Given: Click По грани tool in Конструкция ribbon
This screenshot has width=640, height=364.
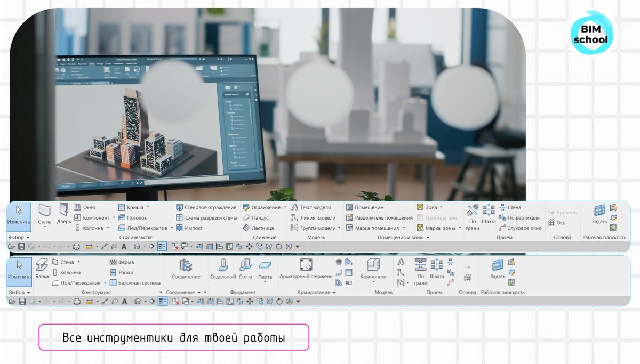Looking at the screenshot, I should point(421,271).
